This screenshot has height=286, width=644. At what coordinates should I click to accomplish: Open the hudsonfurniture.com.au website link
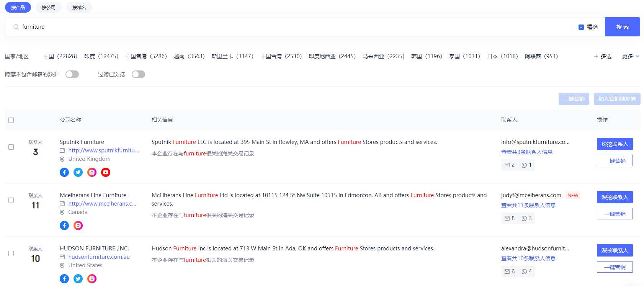99,257
